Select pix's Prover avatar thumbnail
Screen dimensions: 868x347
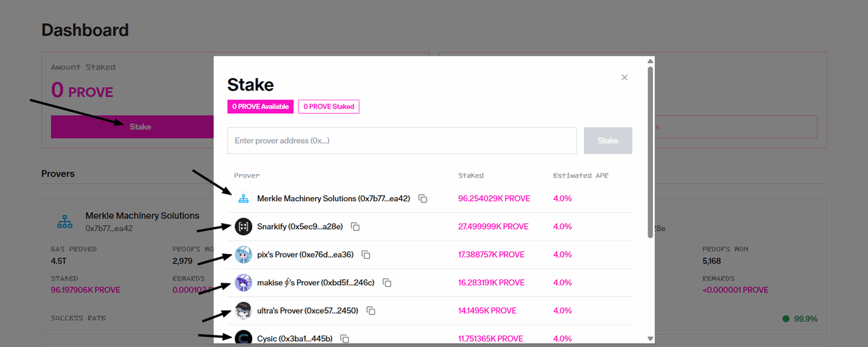243,255
